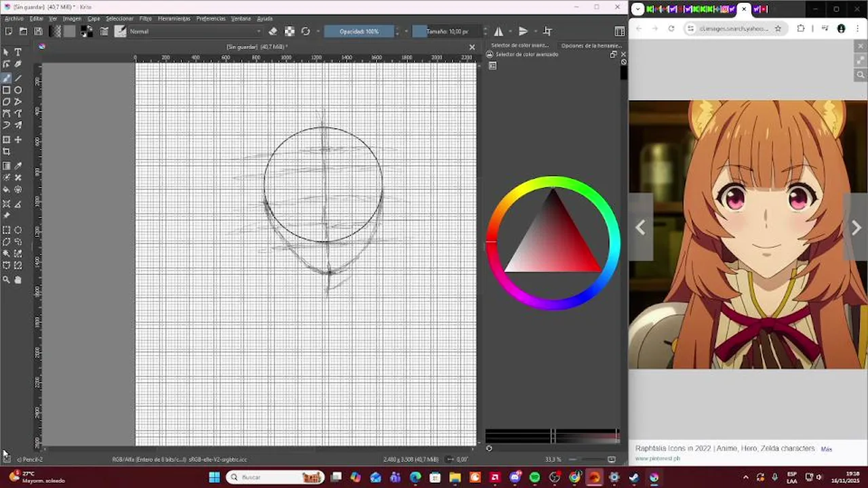Select the Dynamic Brush tool
This screenshot has height=488, width=868.
(6, 125)
